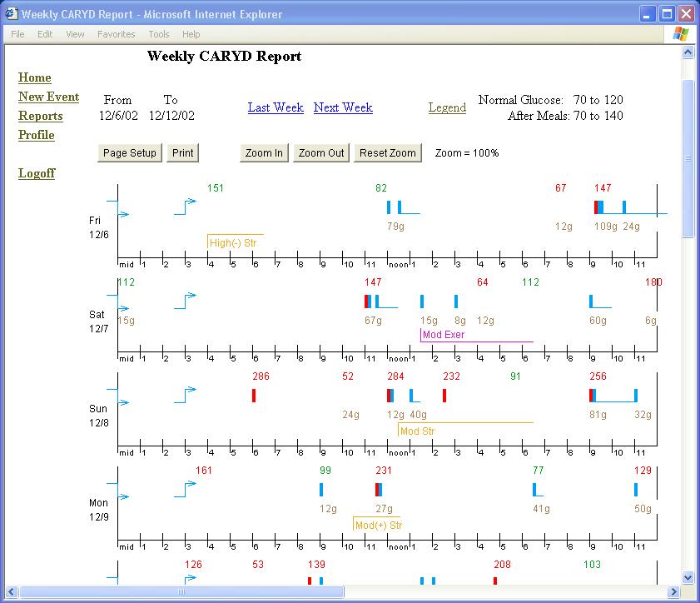The height and width of the screenshot is (603, 700).
Task: Click the Zoom In button
Action: (x=265, y=152)
